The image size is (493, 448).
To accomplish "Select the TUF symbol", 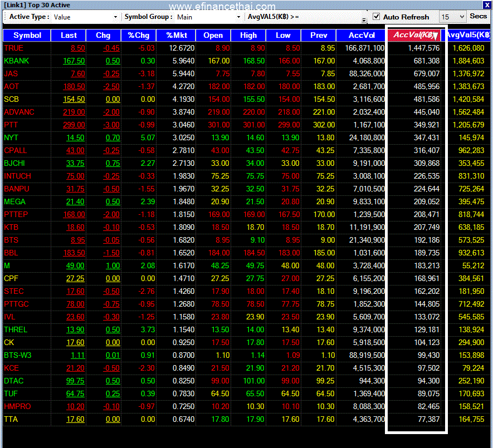I will tap(11, 393).
